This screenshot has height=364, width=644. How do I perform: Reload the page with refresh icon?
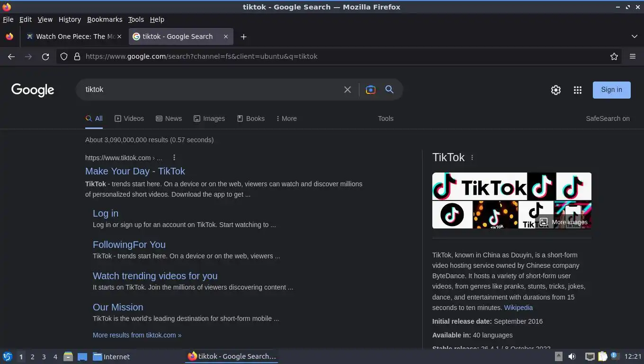[45, 56]
